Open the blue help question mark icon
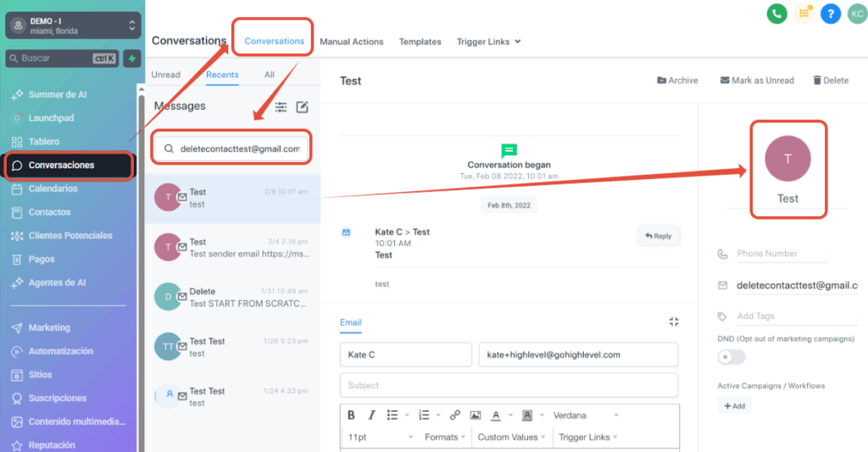The height and width of the screenshot is (452, 868). point(831,14)
